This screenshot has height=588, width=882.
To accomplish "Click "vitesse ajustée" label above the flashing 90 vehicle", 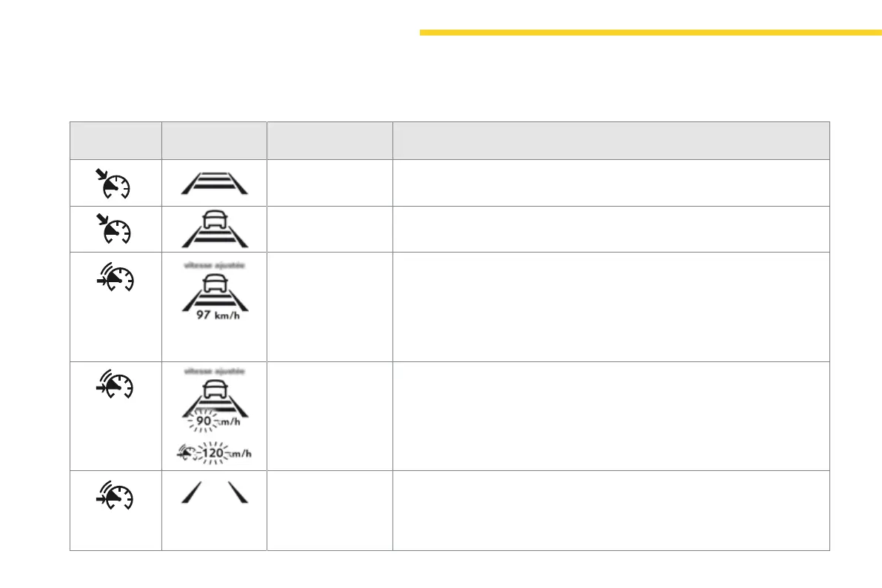I will (214, 371).
